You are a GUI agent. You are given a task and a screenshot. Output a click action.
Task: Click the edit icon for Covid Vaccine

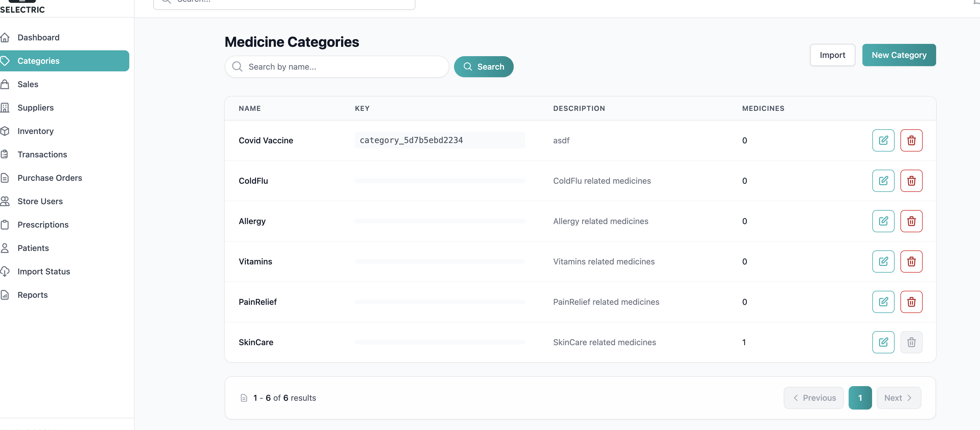click(883, 140)
